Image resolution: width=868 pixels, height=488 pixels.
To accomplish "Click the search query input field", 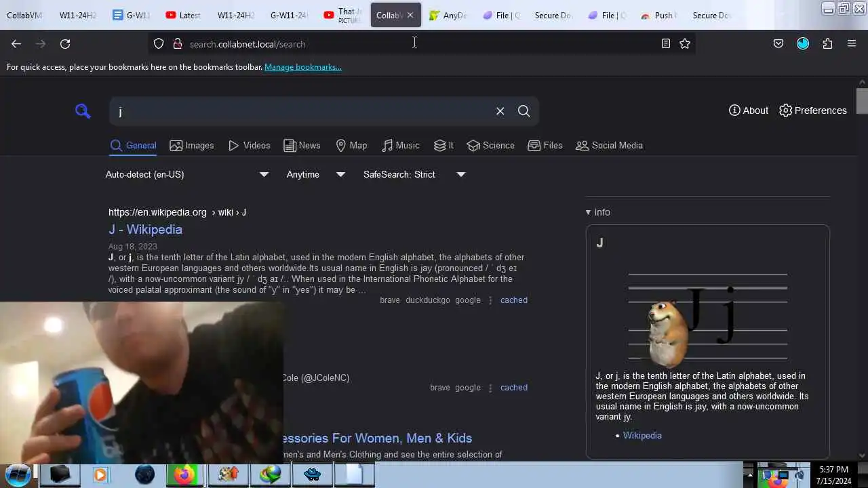I will 302,111.
